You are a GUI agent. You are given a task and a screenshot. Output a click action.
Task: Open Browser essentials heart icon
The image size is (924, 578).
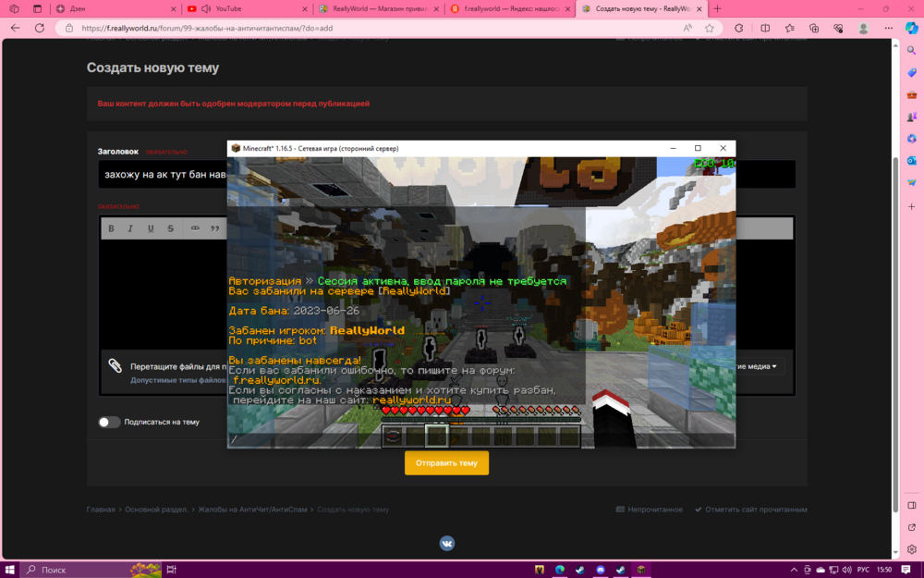pos(838,28)
